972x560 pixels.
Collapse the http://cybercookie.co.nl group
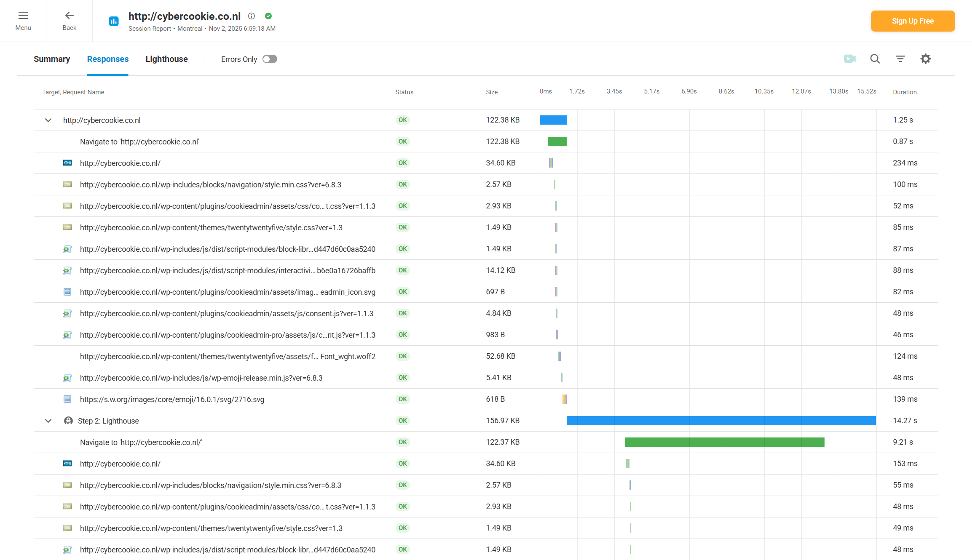pos(48,120)
